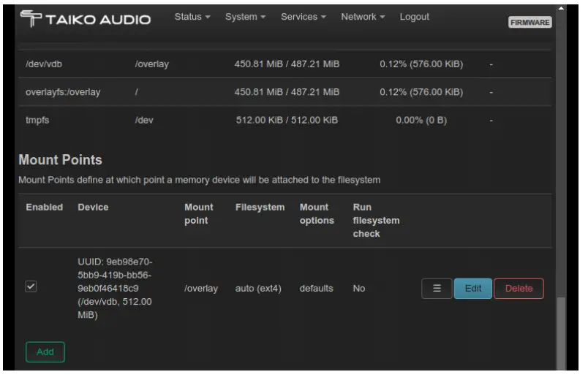The width and height of the screenshot is (588, 380).
Task: Open the Services dropdown menu
Action: [x=304, y=17]
